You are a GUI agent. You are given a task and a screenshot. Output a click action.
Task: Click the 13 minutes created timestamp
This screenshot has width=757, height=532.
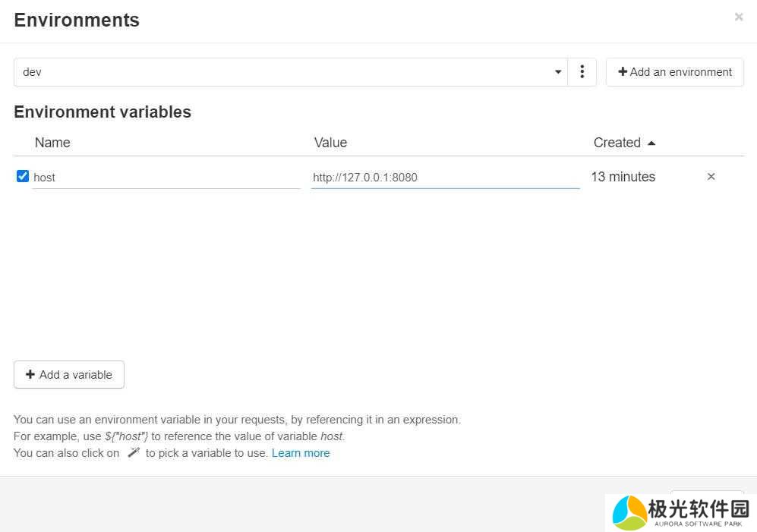tap(623, 177)
